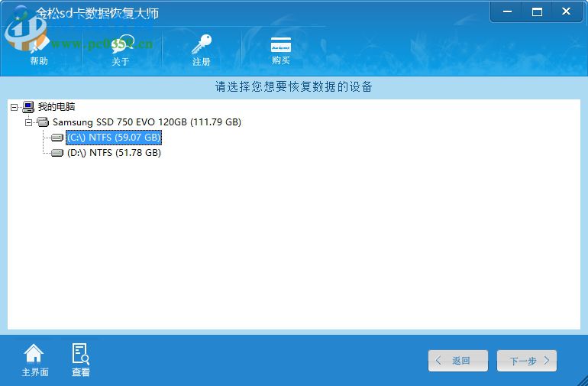
Task: Click the 注册 register key icon
Action: (x=202, y=44)
